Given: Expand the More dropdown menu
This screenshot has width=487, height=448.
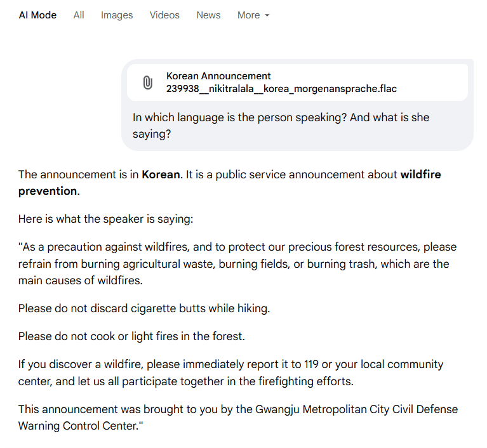Looking at the screenshot, I should 253,15.
